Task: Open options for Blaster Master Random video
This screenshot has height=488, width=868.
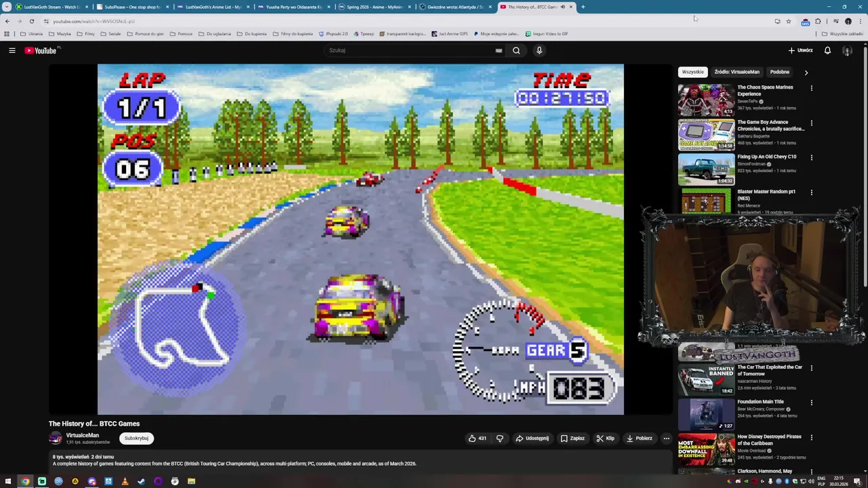Action: [x=811, y=192]
